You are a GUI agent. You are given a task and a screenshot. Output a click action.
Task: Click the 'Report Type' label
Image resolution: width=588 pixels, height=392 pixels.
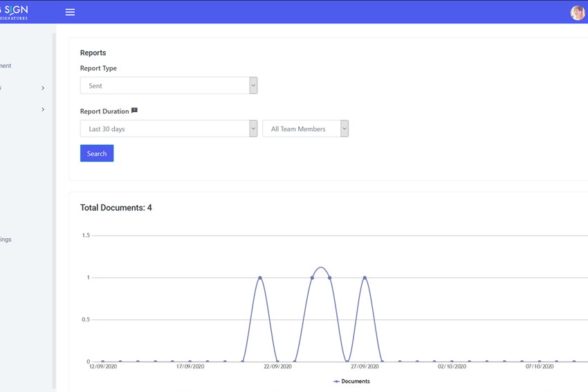coord(98,68)
